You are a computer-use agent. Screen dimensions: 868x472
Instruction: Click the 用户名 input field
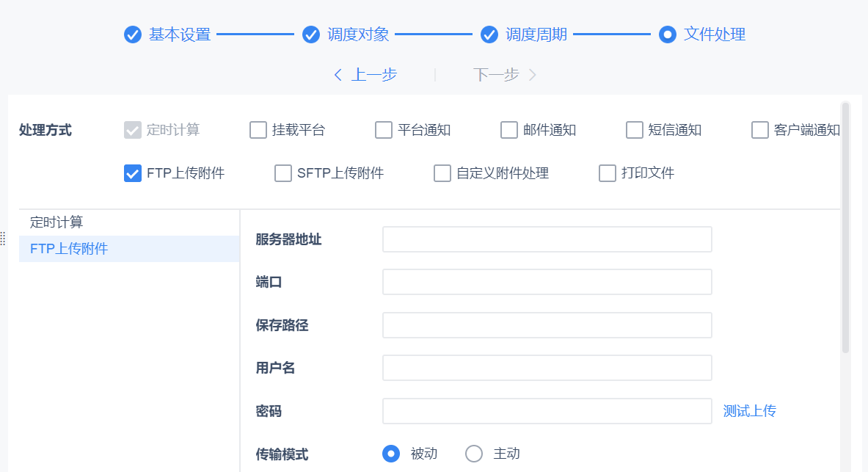[547, 368]
